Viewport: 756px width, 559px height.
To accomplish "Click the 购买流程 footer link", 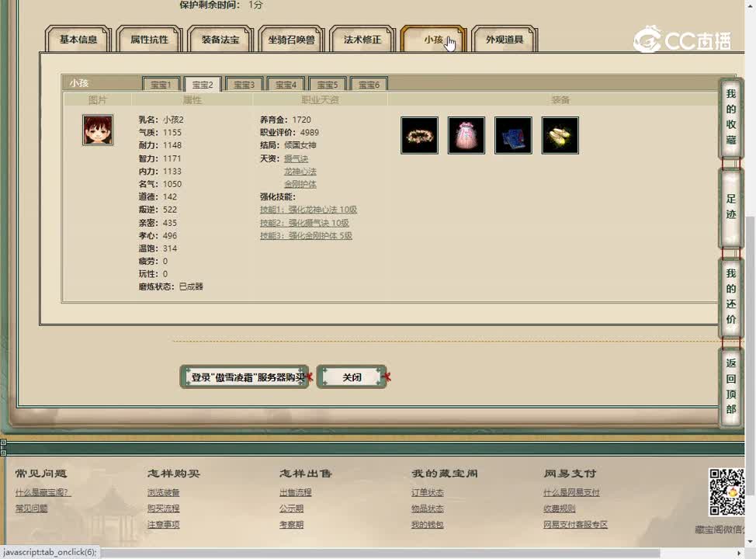I will [x=164, y=509].
